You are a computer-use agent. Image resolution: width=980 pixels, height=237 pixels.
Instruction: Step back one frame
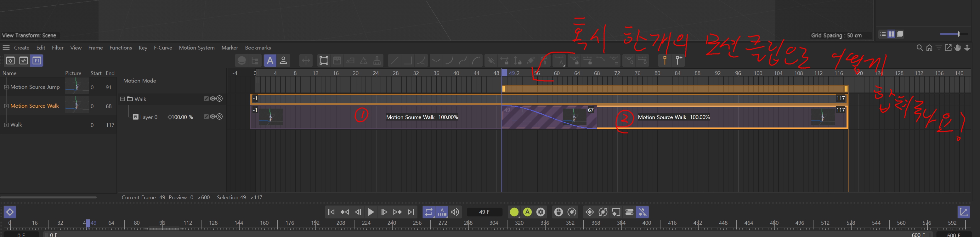358,212
